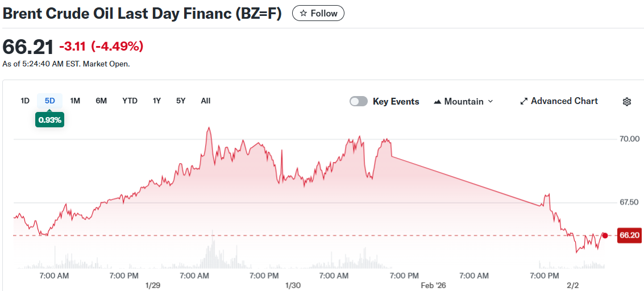This screenshot has width=644, height=291.
Task: Click the red dot at chart line's end
Action: tap(605, 235)
